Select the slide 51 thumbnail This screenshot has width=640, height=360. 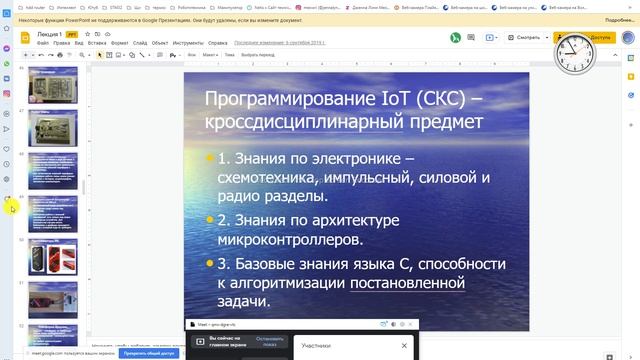(53, 300)
